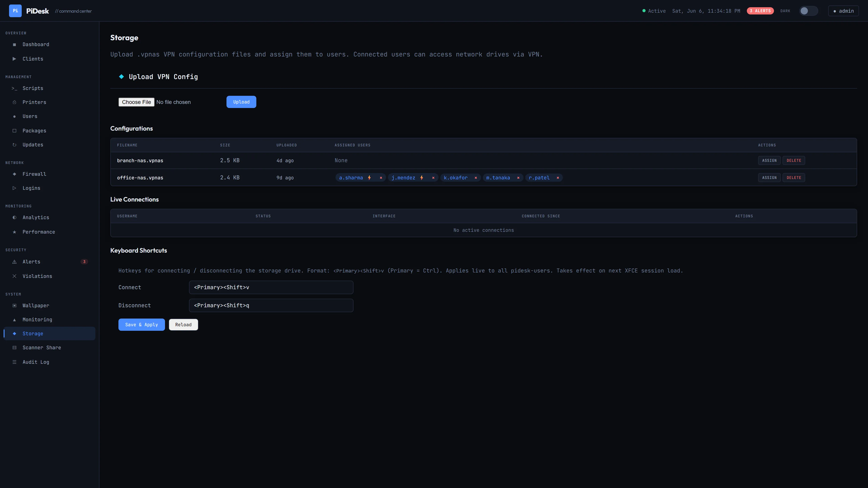
Task: Click lightning bolt icon on j.mendez chip
Action: click(422, 178)
